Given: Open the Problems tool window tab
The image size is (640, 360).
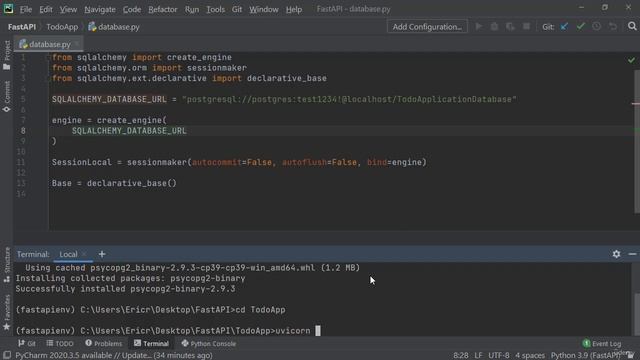Looking at the screenshot, I should tap(104, 344).
